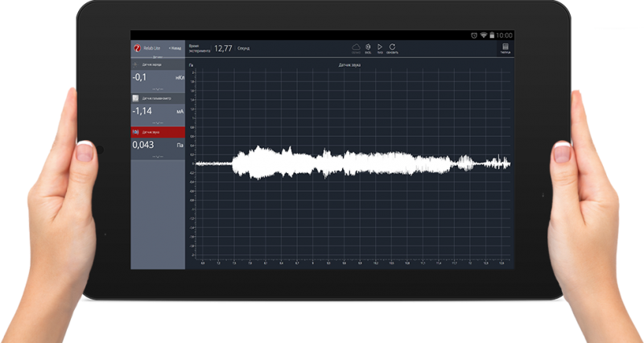The height and width of the screenshot is (343, 644).
Task: Click the experiment time value 12,77
Action: (x=223, y=48)
